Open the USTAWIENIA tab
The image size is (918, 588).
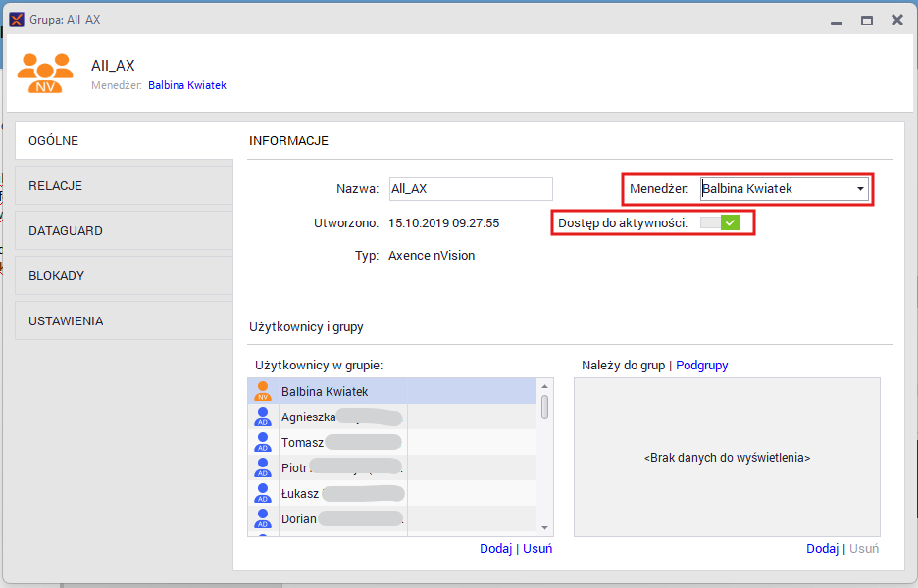[124, 321]
